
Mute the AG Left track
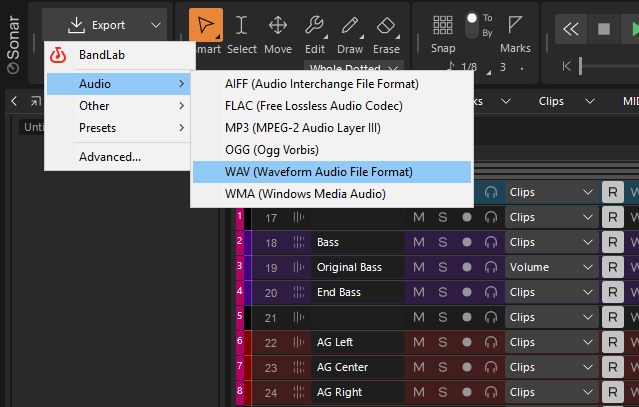tap(419, 342)
